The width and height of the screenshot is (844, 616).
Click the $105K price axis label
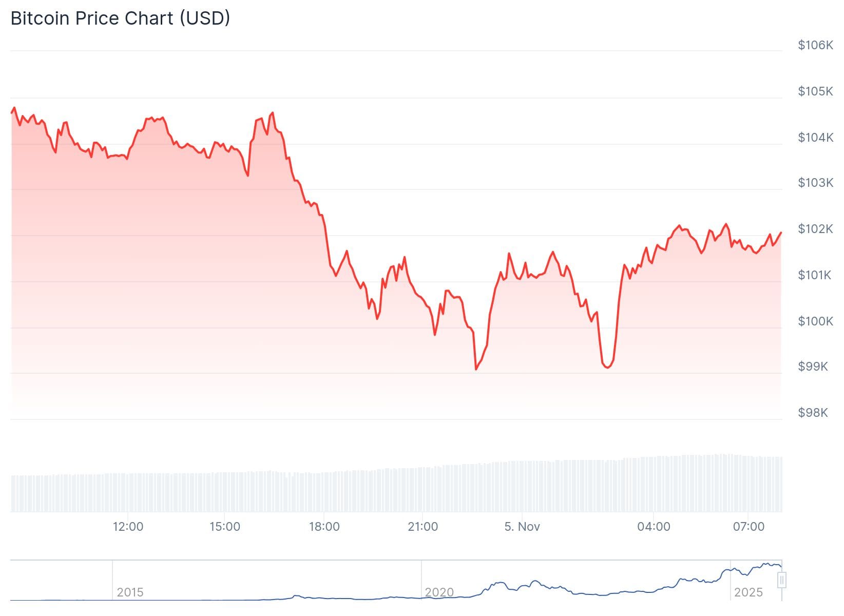point(815,91)
